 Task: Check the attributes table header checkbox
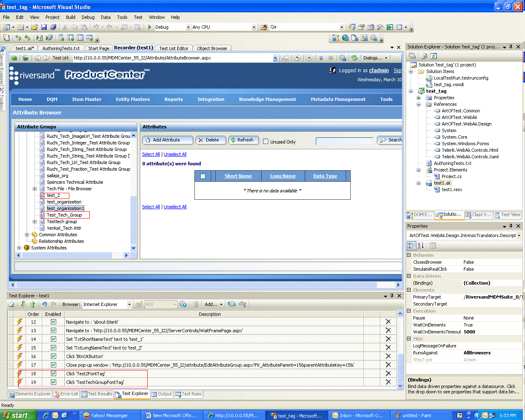pos(203,176)
